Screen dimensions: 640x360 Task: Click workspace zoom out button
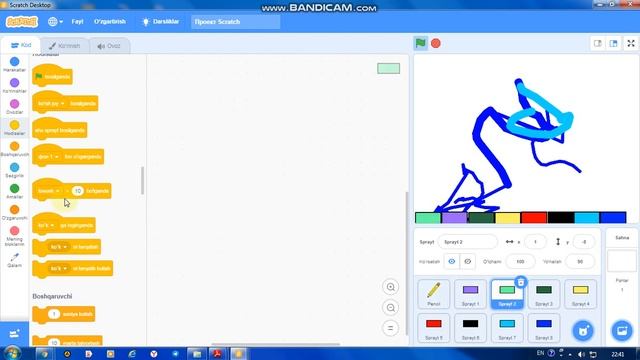click(391, 308)
